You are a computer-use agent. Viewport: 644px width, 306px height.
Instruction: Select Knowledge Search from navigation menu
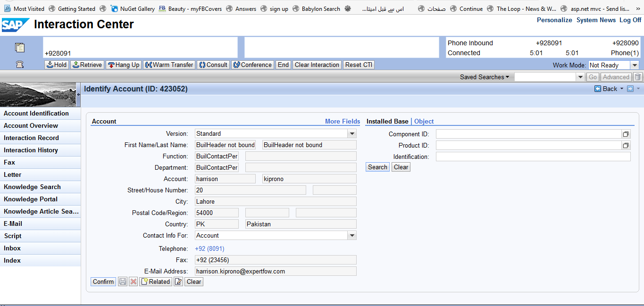pyautogui.click(x=32, y=187)
